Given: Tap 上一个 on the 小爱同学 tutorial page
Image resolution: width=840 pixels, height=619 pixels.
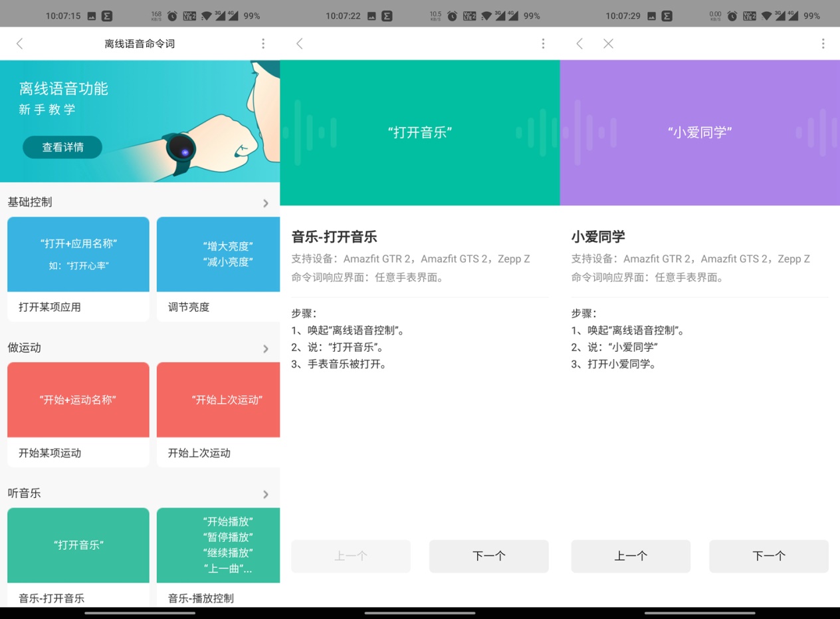Looking at the screenshot, I should [630, 556].
